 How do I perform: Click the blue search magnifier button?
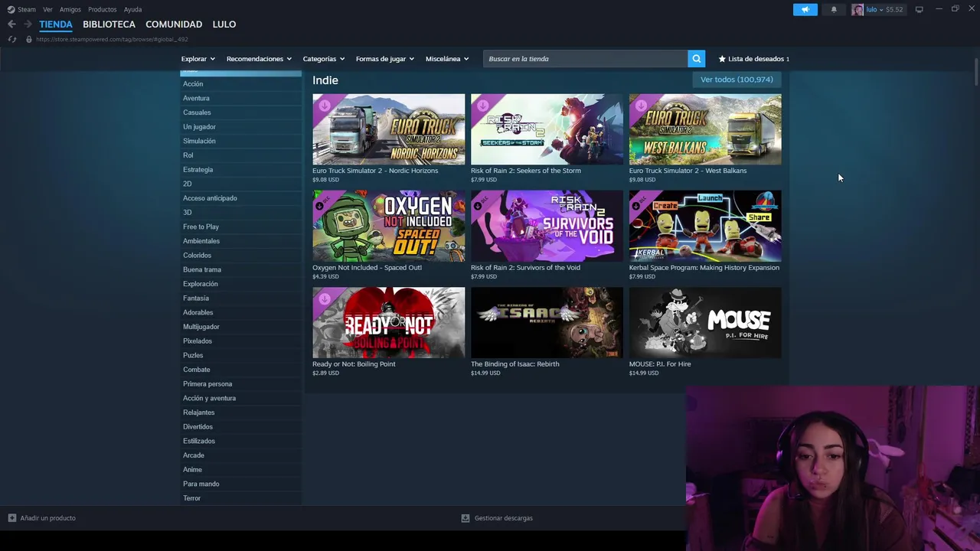click(x=696, y=59)
